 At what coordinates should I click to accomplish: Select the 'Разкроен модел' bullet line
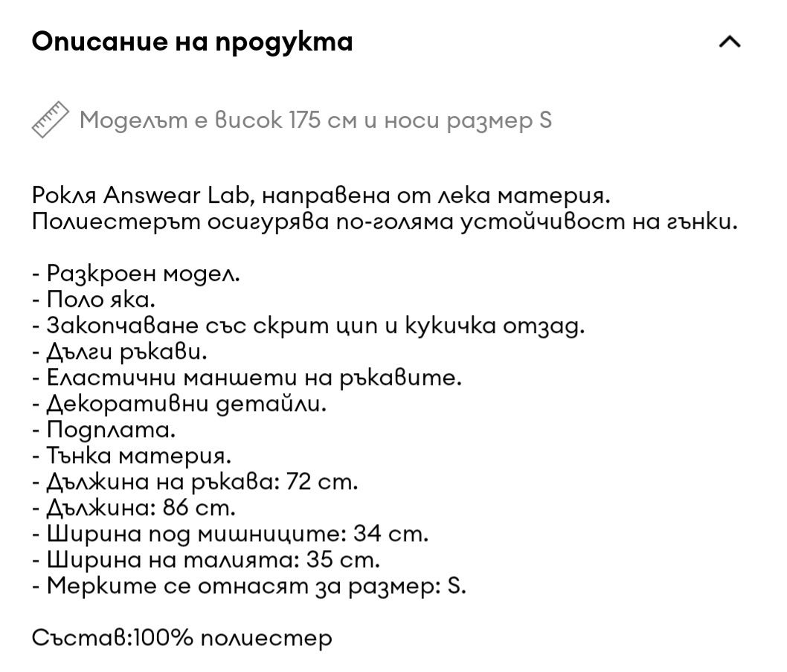click(136, 274)
